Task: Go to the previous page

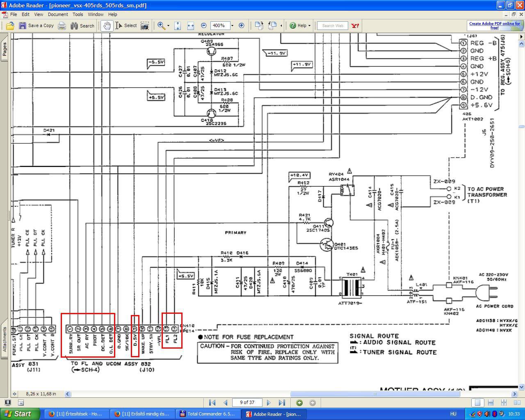Action: (x=225, y=402)
